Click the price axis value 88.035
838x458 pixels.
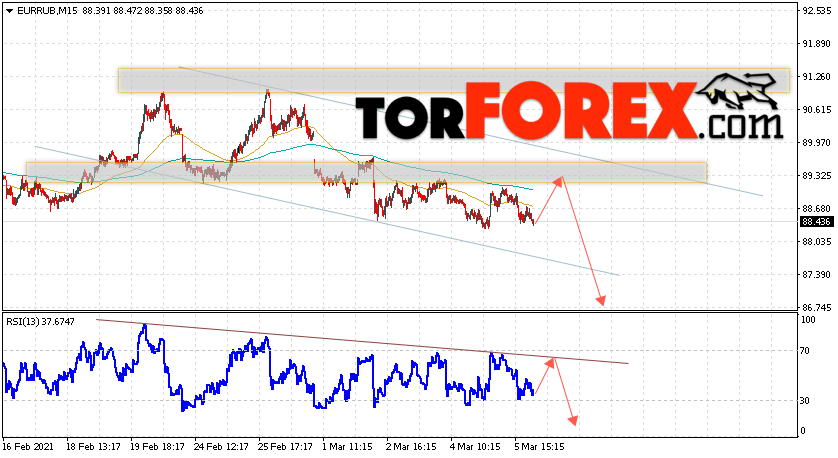pyautogui.click(x=817, y=242)
